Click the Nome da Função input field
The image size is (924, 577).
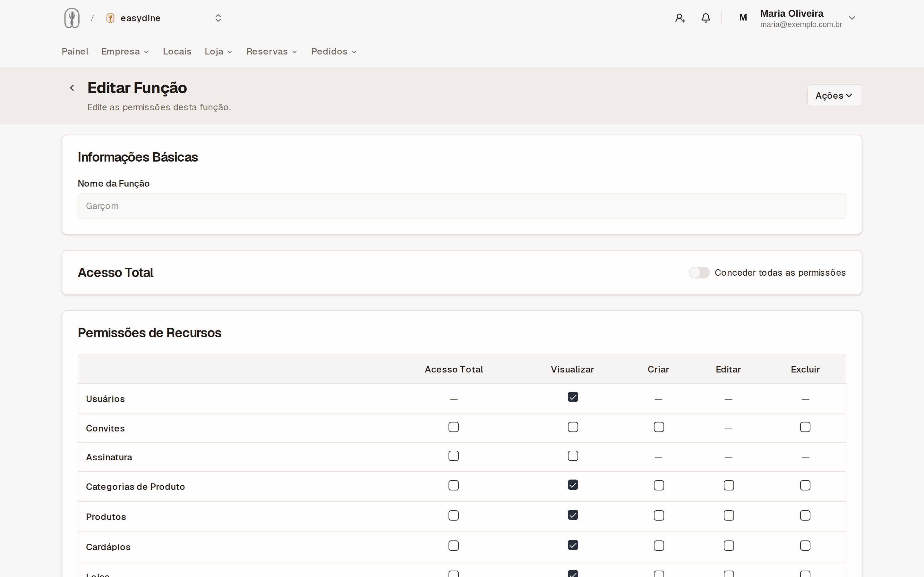coord(462,206)
